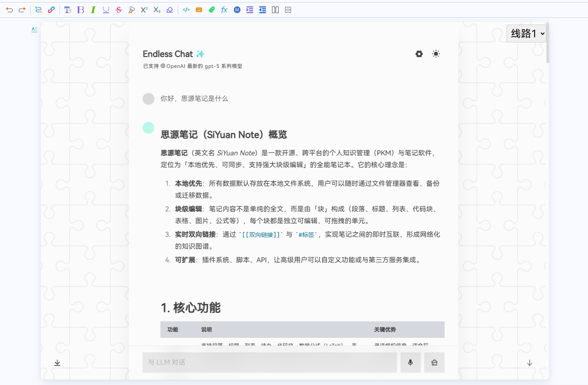588x385 pixels.
Task: Click the 思源笔记（SiYuan Note）概览 heading
Action: tap(224, 135)
